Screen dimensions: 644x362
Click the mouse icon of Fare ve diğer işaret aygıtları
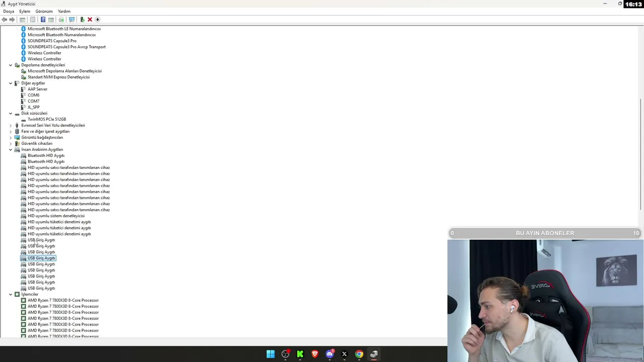[17, 131]
